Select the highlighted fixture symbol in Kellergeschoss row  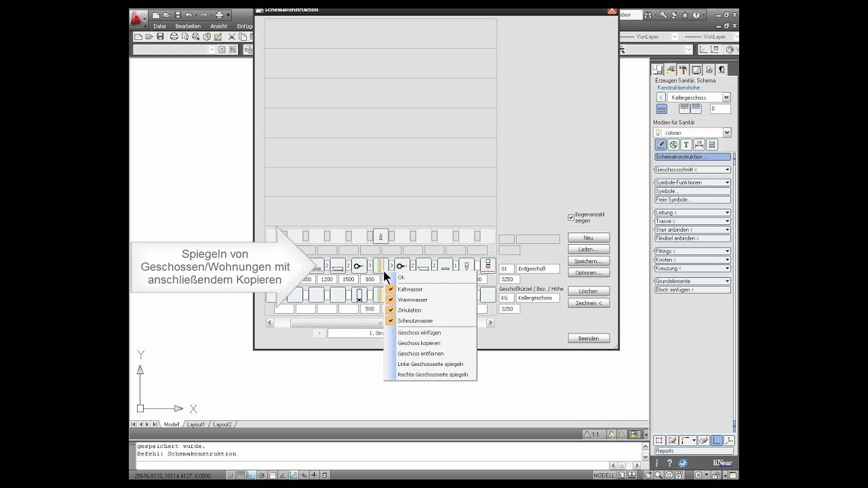tap(359, 295)
